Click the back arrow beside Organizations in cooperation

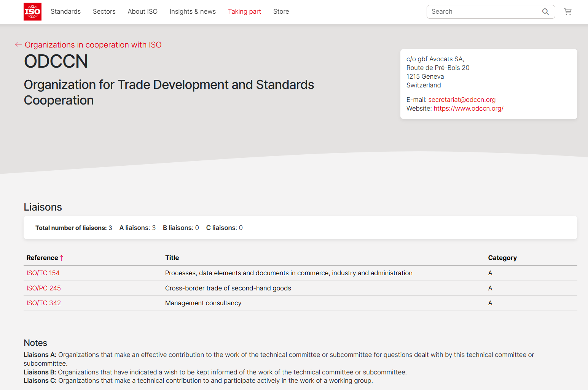coord(18,44)
